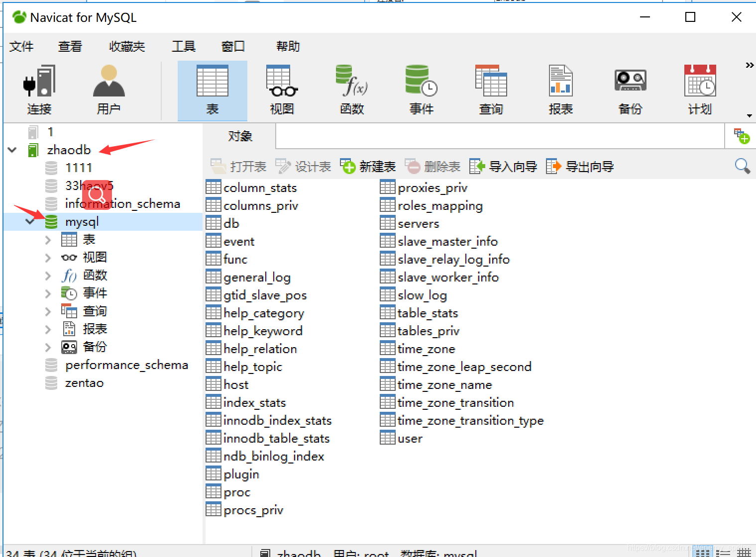Image resolution: width=756 pixels, height=557 pixels.
Task: Select the procs_priv table
Action: point(253,510)
